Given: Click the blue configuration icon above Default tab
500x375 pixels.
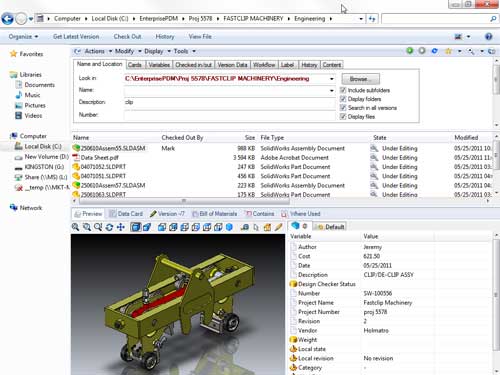Looking at the screenshot, I should [x=295, y=226].
